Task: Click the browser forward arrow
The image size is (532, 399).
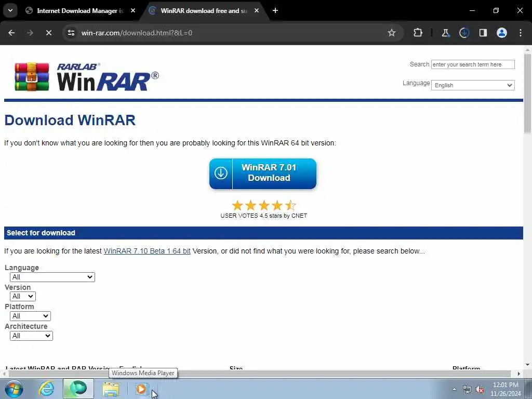Action: pyautogui.click(x=30, y=33)
